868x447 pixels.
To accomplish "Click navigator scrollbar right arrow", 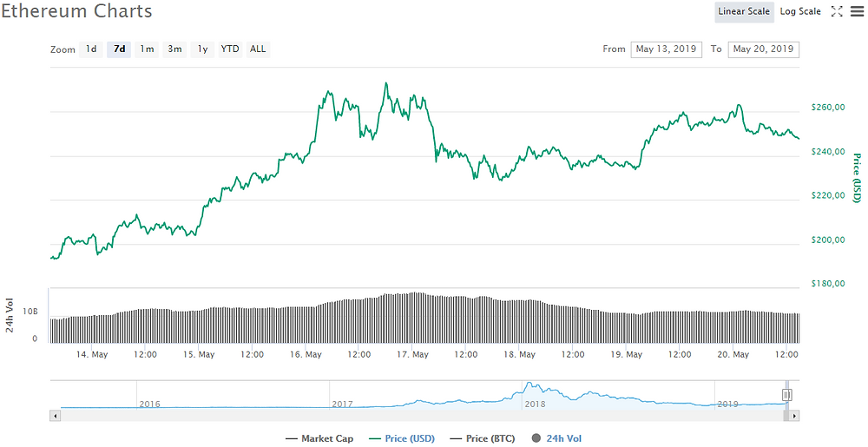I will tap(794, 414).
